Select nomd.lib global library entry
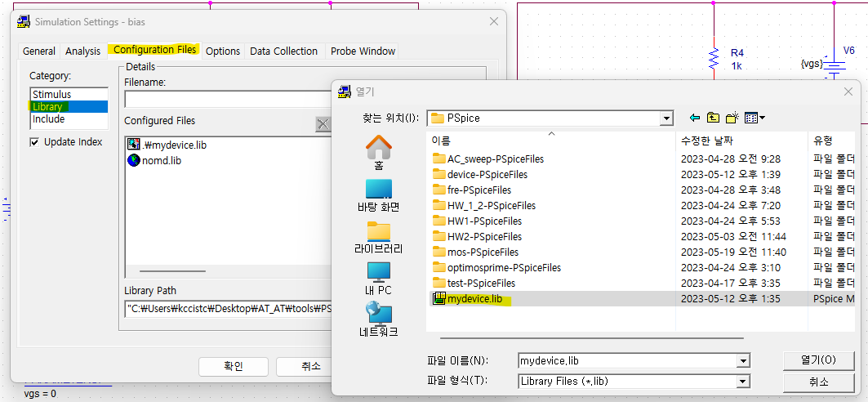Viewport: 868px width, 402px height. click(x=154, y=161)
